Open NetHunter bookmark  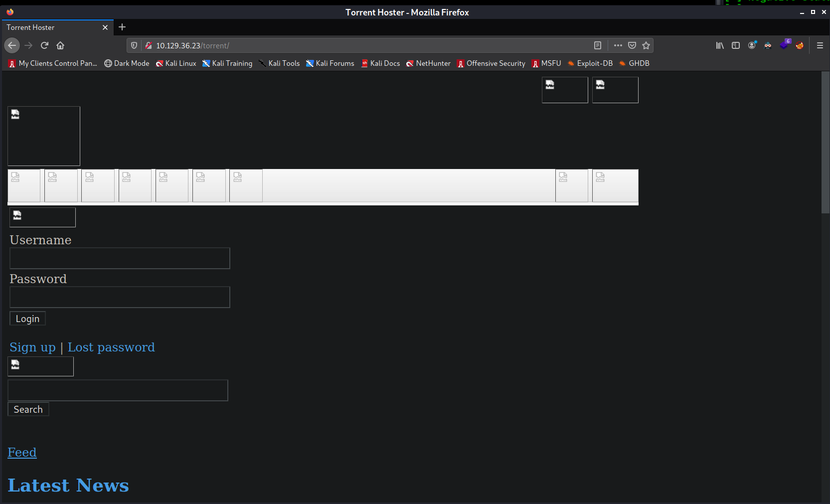click(x=428, y=63)
